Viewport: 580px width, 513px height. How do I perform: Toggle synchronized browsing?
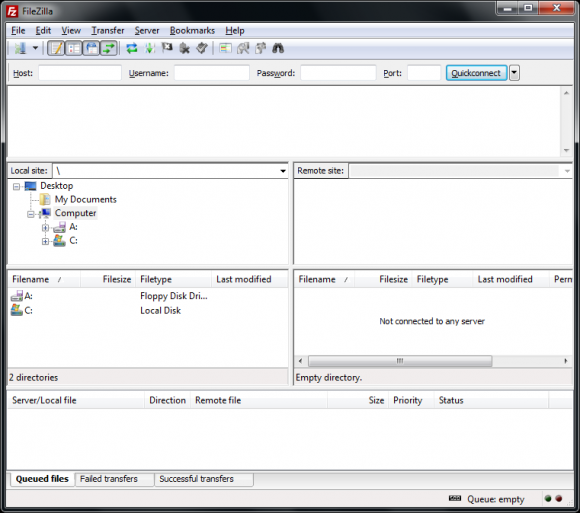tap(260, 48)
